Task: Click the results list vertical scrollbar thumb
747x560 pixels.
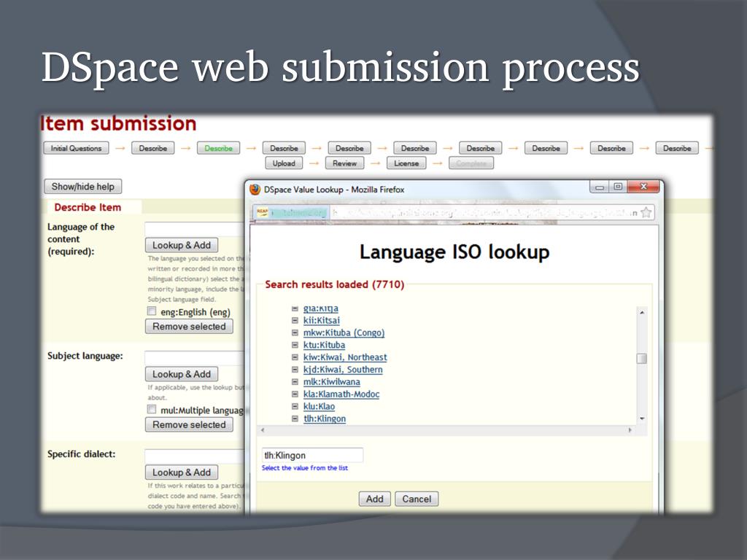Action: [x=642, y=358]
